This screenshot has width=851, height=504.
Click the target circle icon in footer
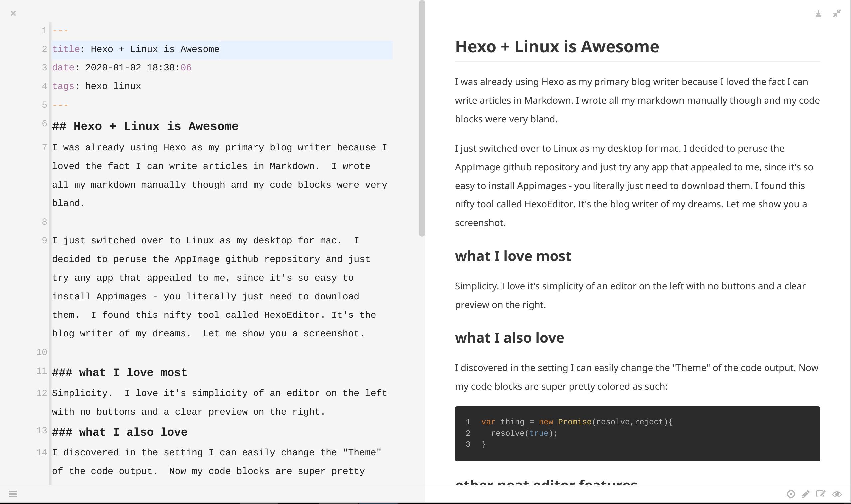(791, 494)
